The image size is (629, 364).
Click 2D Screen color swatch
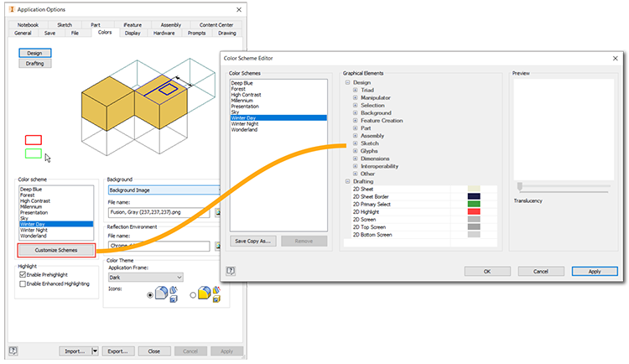pyautogui.click(x=474, y=219)
